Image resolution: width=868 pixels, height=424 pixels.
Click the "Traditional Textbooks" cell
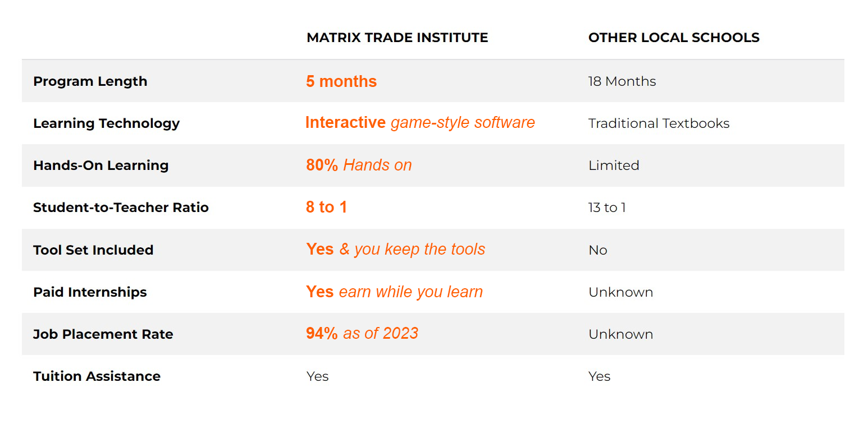click(x=659, y=123)
